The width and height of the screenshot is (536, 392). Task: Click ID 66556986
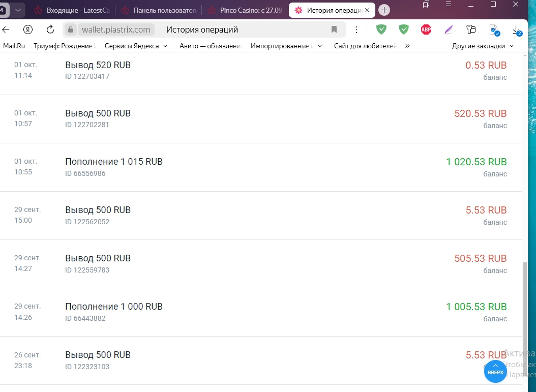click(x=85, y=173)
